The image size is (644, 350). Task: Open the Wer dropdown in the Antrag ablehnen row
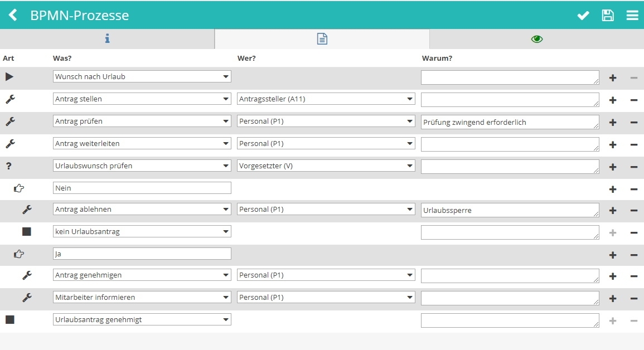coord(326,209)
